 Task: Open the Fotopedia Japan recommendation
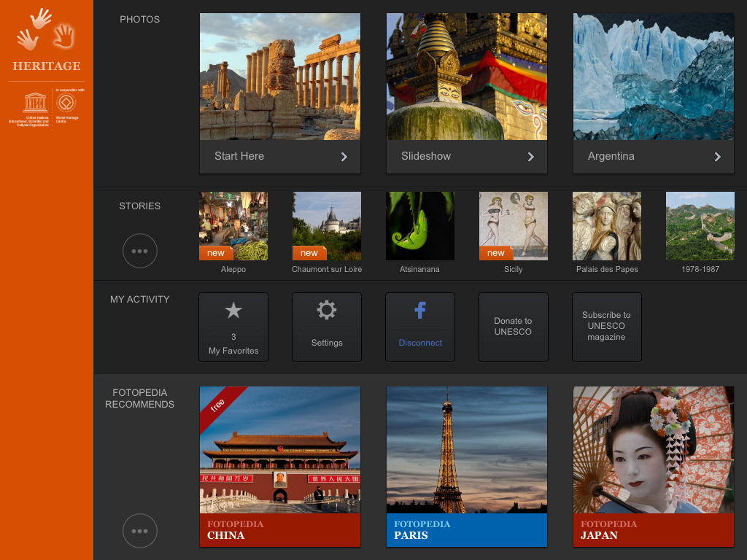tap(654, 467)
